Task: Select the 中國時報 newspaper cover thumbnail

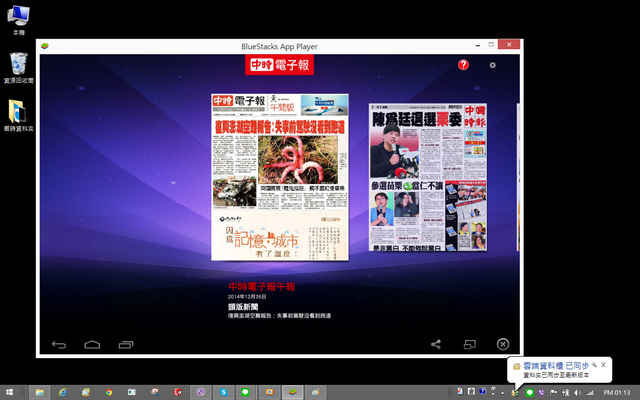Action: click(x=428, y=177)
